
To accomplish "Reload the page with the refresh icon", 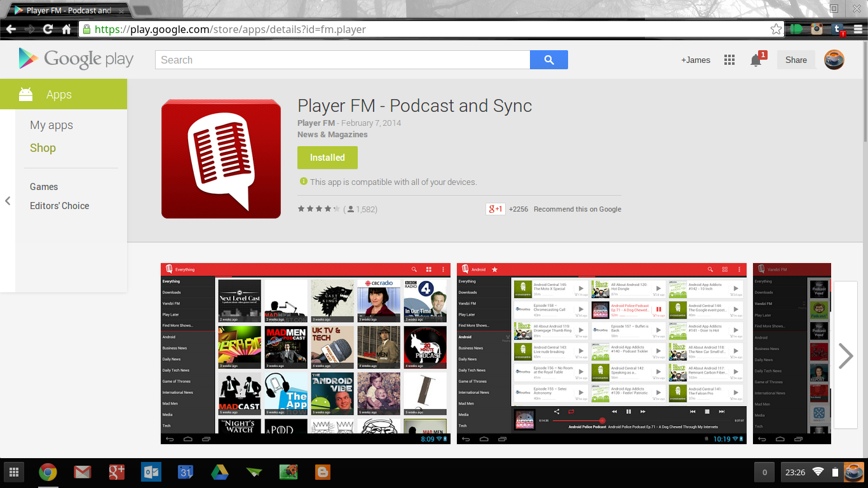I will [x=48, y=29].
